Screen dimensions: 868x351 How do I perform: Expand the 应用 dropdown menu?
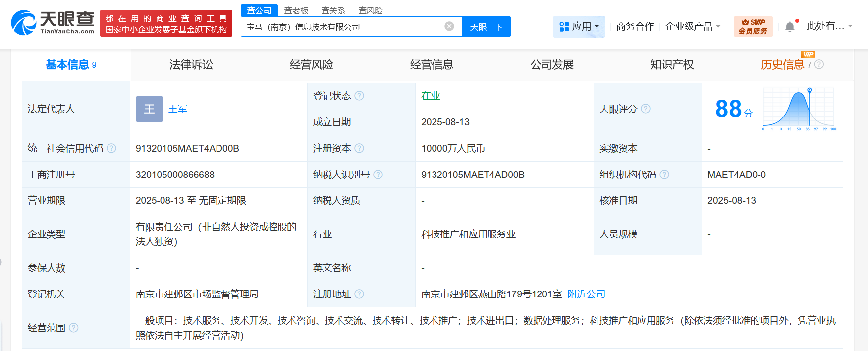point(579,27)
